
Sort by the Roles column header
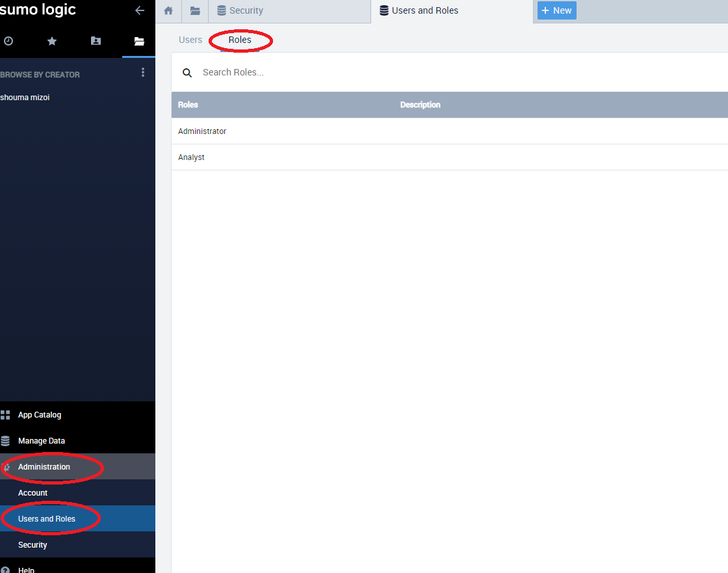pyautogui.click(x=188, y=105)
